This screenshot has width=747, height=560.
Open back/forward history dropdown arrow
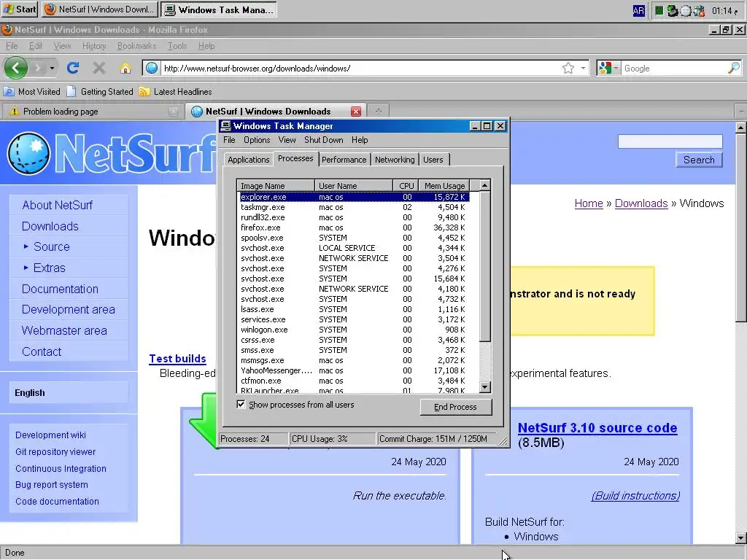click(52, 68)
